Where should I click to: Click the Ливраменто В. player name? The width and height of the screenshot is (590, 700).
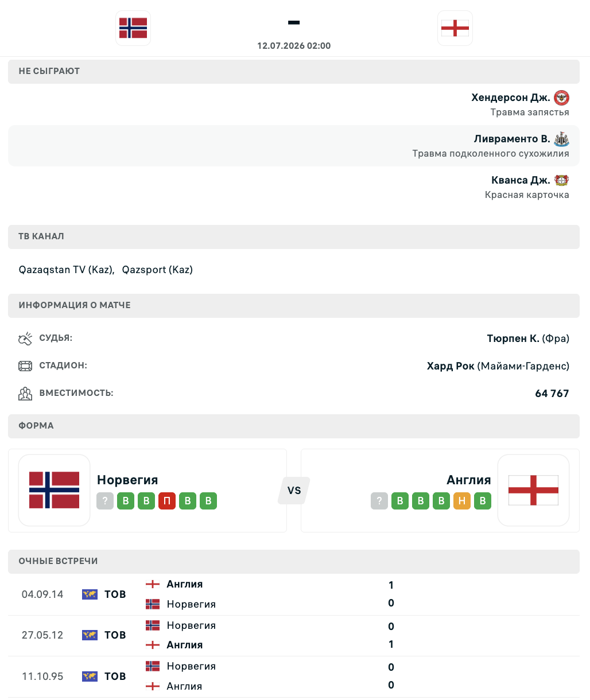click(512, 139)
